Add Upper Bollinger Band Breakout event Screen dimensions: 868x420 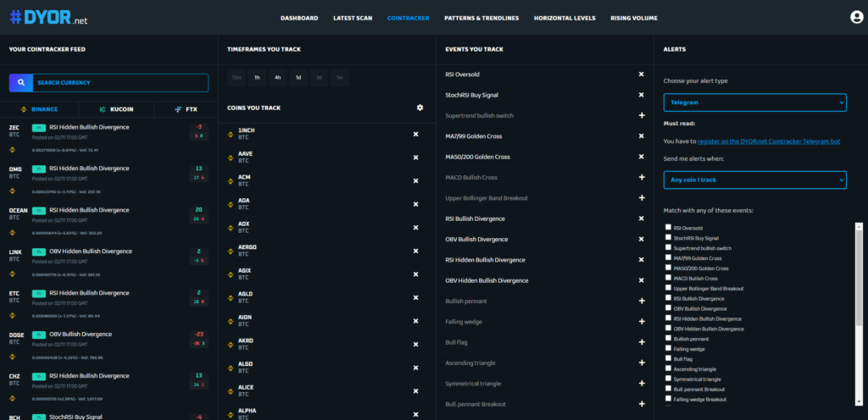click(642, 198)
